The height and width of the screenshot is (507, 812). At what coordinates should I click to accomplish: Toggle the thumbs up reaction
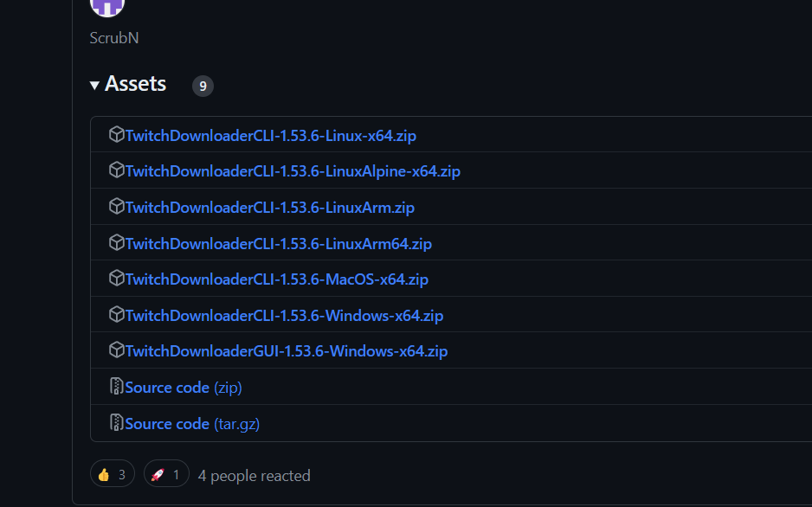coord(113,474)
